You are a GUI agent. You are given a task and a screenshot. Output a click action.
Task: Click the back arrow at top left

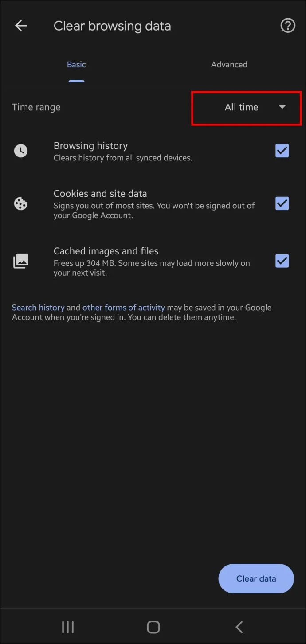[20, 25]
